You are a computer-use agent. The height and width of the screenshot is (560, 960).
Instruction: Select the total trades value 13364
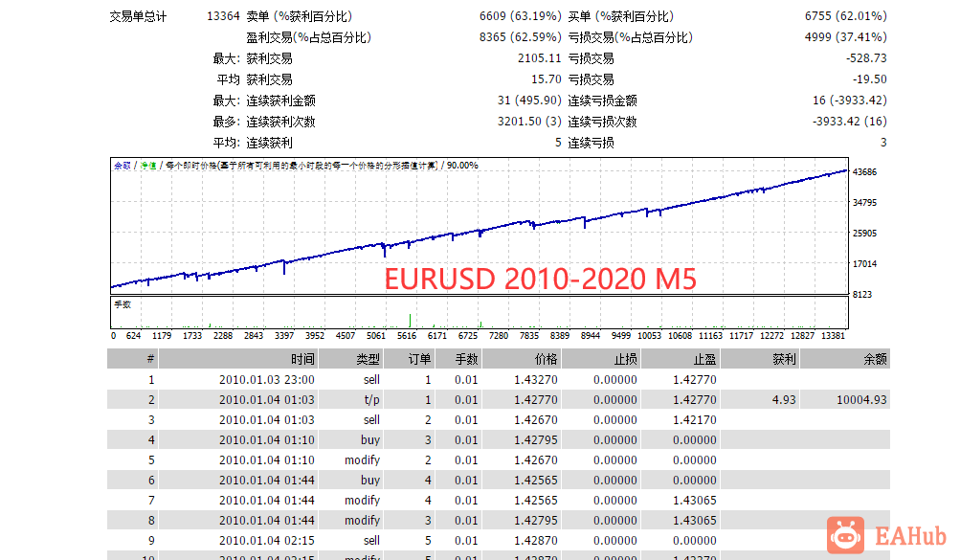223,16
